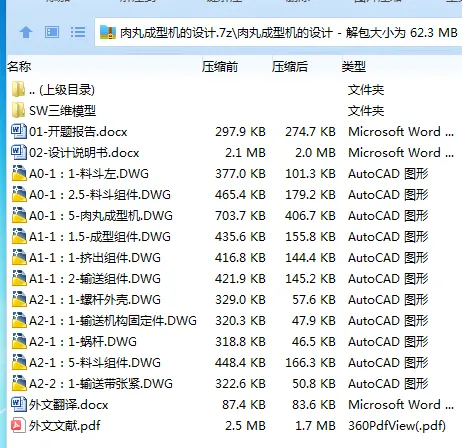Image resolution: width=462 pixels, height=448 pixels.
Task: Select file name A0-1：5-肉丸成型机.DWG
Action: [101, 216]
